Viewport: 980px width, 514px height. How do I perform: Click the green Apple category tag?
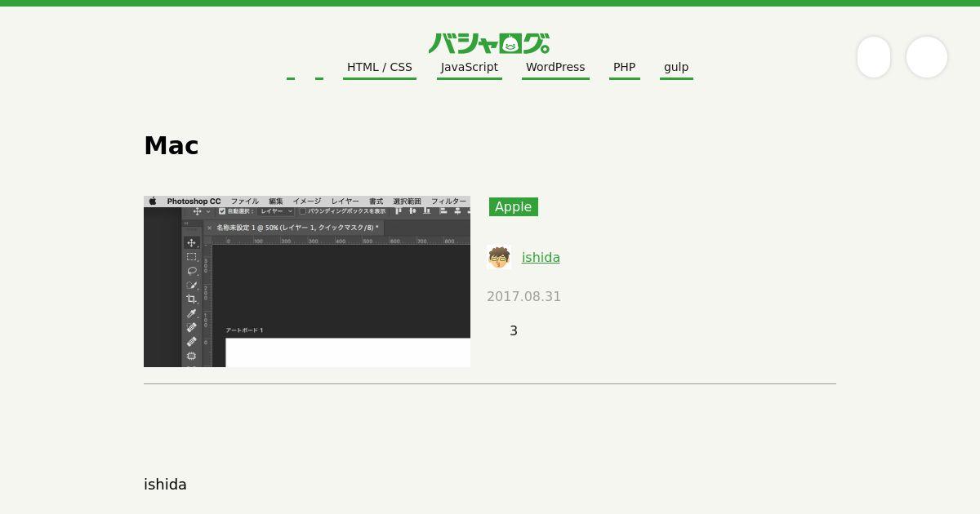(x=514, y=207)
